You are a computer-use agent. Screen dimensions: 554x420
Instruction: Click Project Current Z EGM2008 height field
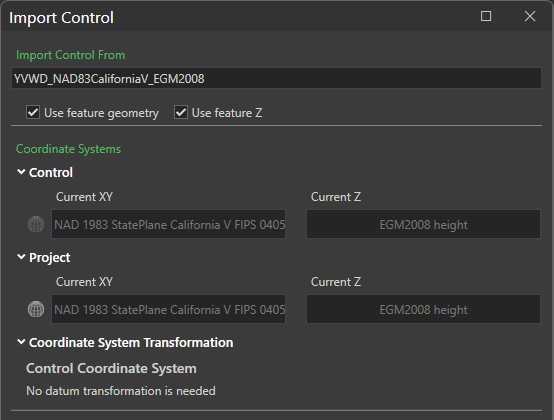click(423, 309)
